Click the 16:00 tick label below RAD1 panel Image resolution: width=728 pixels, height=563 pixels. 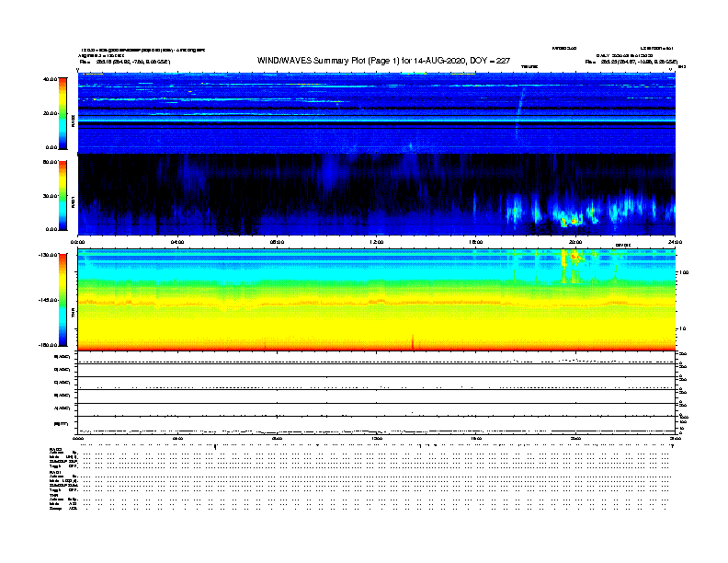click(476, 242)
